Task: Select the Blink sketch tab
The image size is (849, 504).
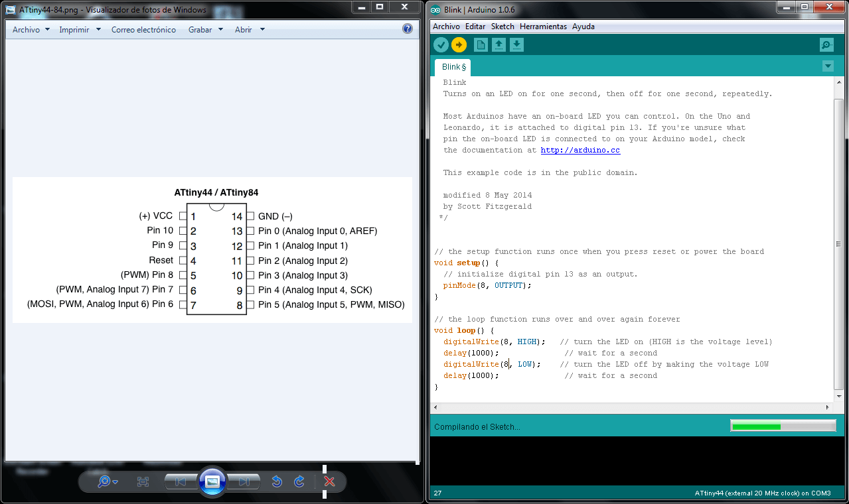Action: point(453,67)
